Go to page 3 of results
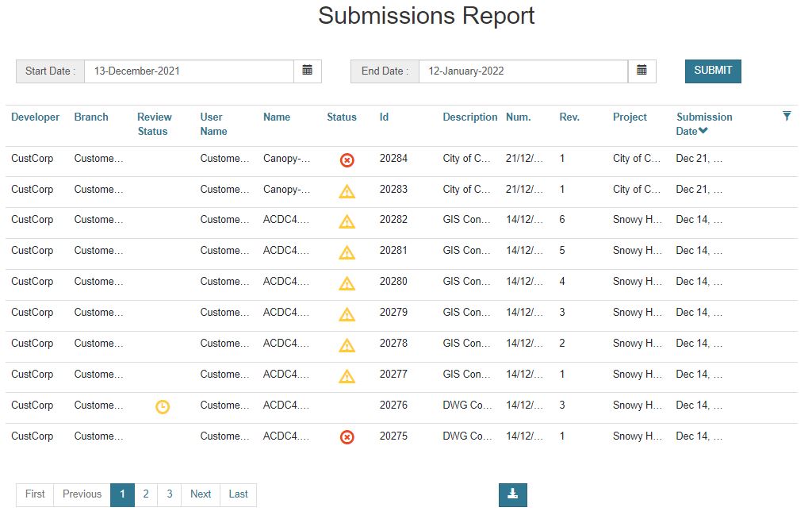Image resolution: width=812 pixels, height=515 pixels. pos(170,494)
